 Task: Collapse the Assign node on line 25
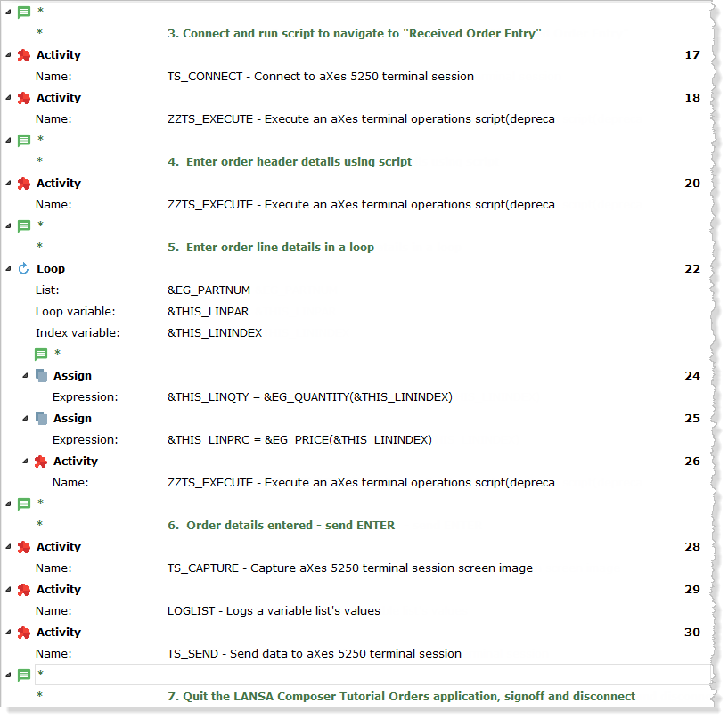coord(25,418)
